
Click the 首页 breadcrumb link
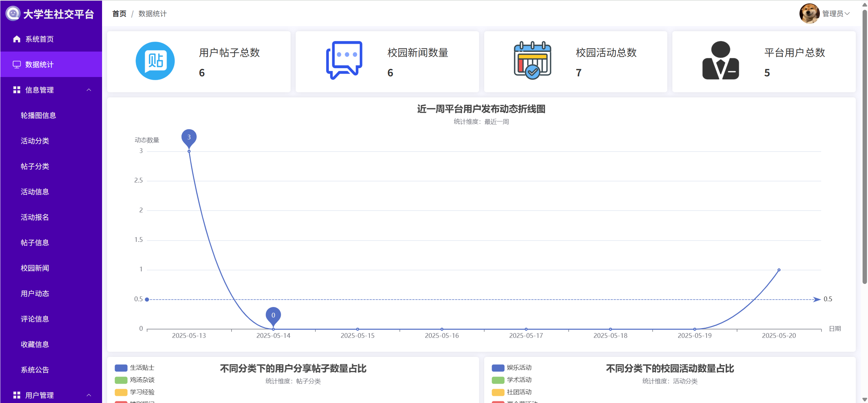point(119,14)
